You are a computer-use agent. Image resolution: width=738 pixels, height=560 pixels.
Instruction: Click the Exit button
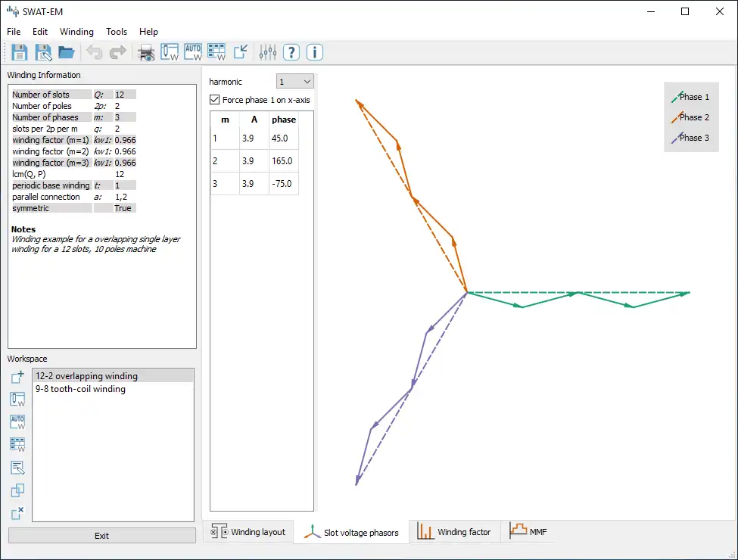point(101,536)
